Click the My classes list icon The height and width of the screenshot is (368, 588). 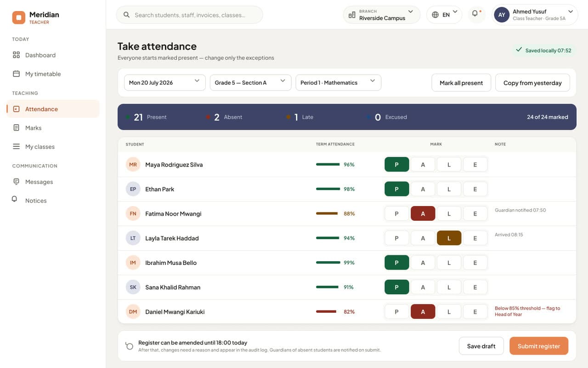tap(16, 147)
